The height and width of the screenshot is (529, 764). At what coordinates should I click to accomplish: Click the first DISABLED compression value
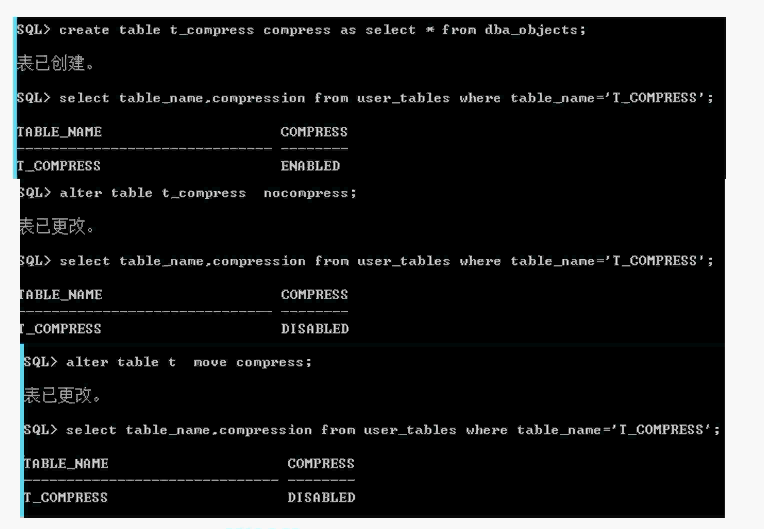tap(315, 329)
